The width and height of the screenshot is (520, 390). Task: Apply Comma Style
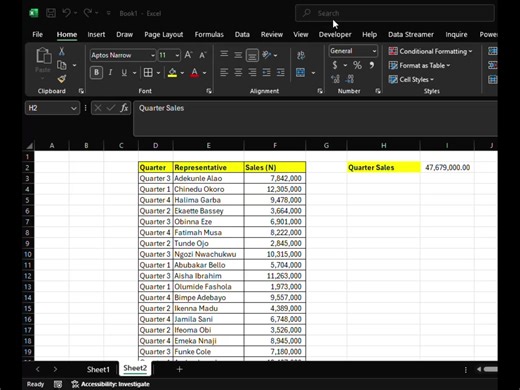point(371,65)
